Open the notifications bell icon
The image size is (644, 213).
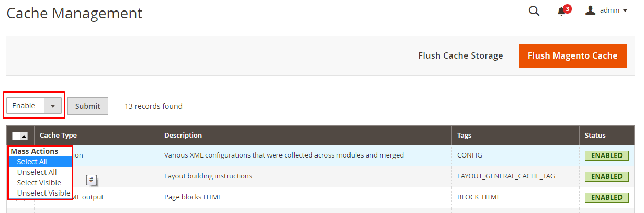[561, 12]
